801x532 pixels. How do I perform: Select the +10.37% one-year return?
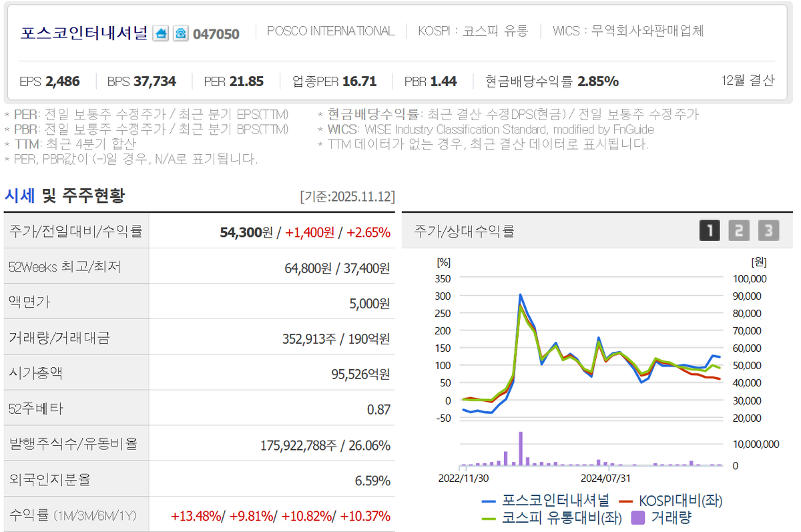(x=365, y=515)
